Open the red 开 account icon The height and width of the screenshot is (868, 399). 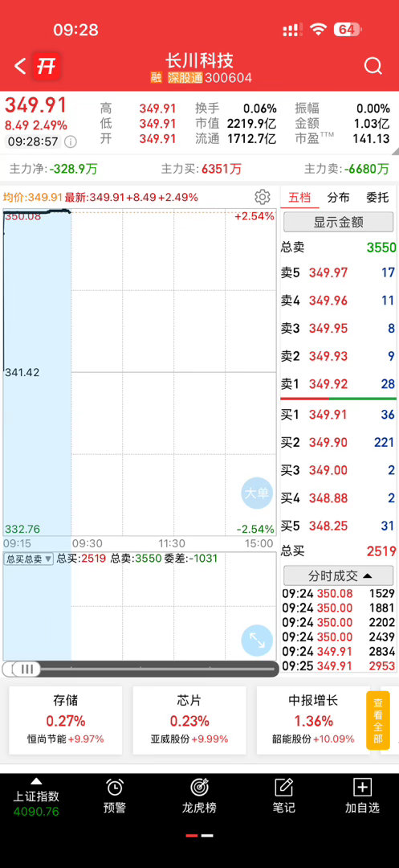47,67
